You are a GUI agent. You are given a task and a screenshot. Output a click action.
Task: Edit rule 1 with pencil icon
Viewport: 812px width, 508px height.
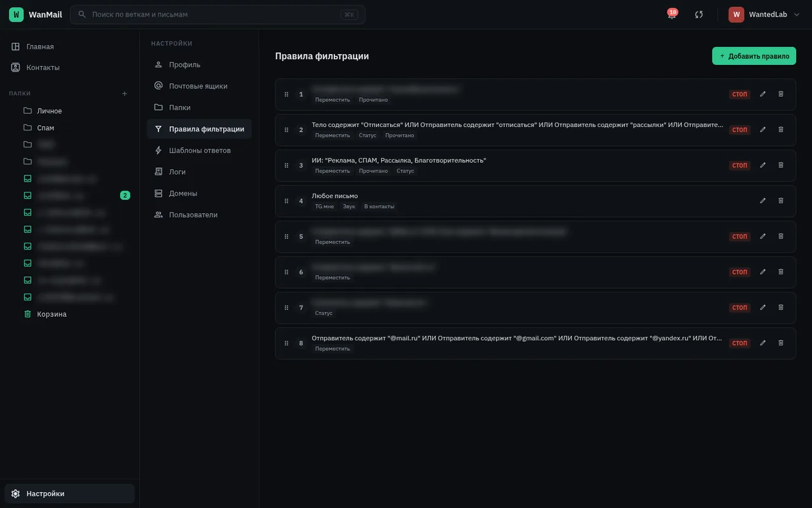coord(763,94)
